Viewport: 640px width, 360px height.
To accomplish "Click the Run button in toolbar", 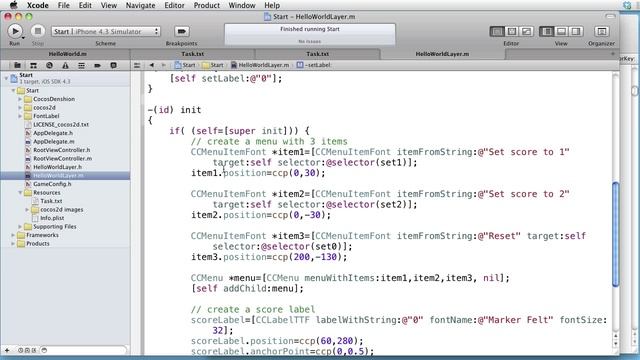I will point(15,31).
